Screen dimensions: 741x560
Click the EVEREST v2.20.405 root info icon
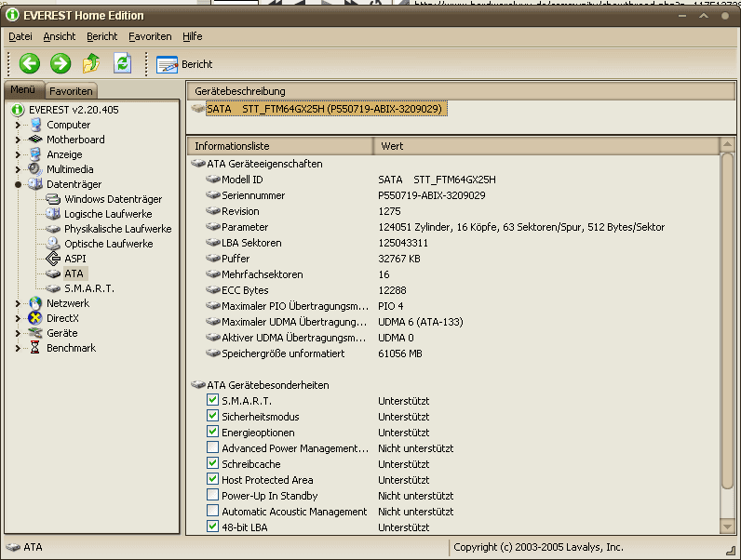[x=18, y=110]
